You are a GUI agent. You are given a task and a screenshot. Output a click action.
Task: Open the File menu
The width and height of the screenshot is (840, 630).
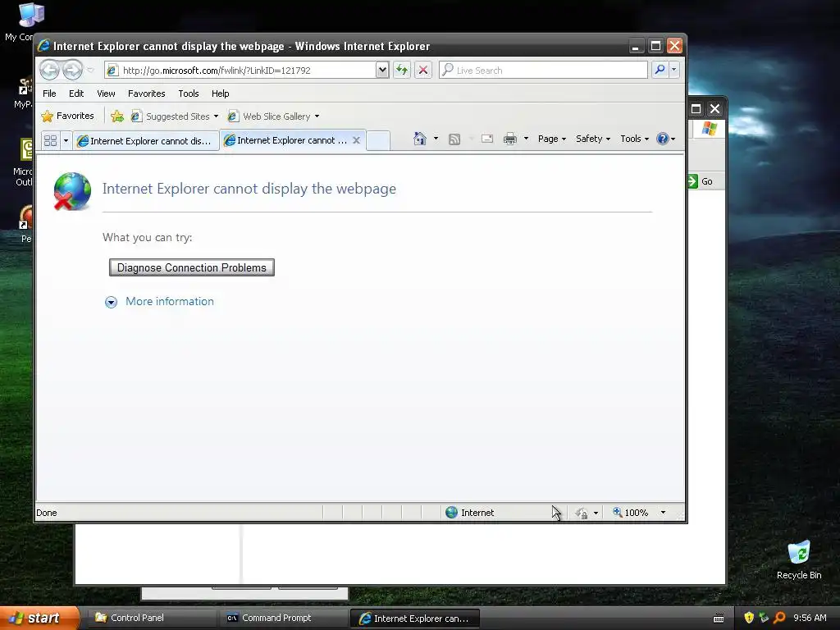[x=49, y=94]
